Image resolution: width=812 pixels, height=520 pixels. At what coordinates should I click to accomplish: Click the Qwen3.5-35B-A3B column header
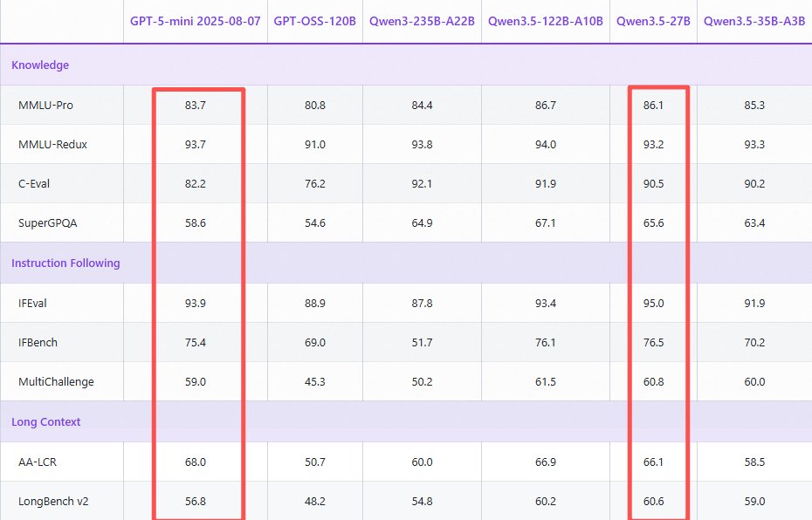point(754,21)
